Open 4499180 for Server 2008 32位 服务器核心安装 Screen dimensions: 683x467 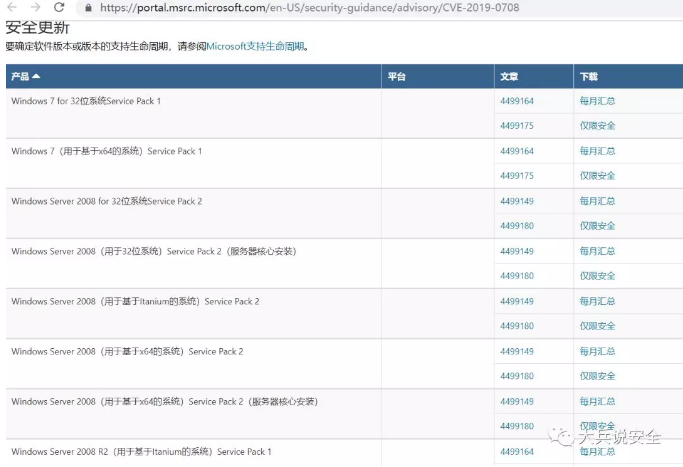517,276
